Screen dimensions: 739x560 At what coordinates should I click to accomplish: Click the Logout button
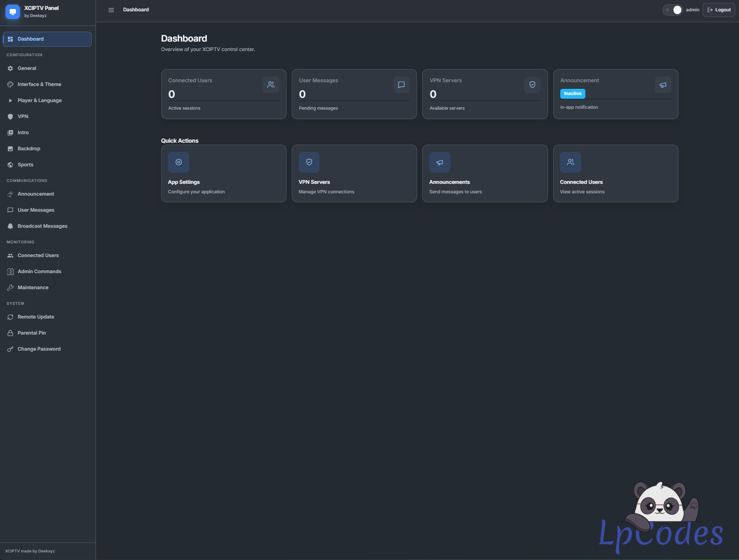coord(719,10)
